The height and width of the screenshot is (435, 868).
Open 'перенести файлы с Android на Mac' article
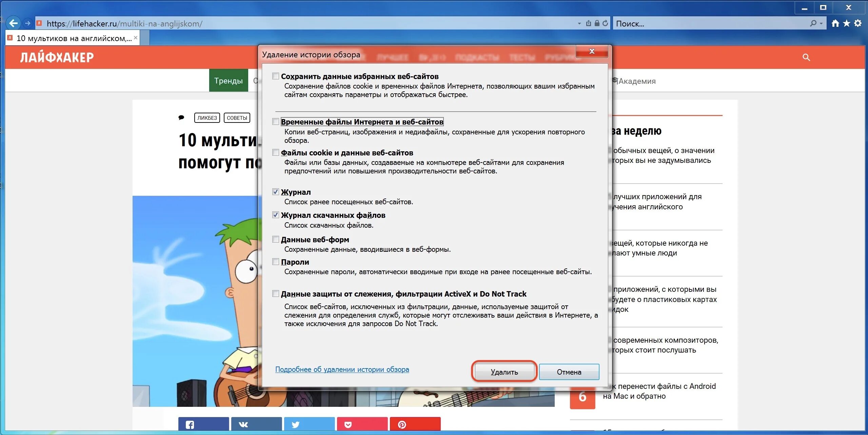pos(659,391)
